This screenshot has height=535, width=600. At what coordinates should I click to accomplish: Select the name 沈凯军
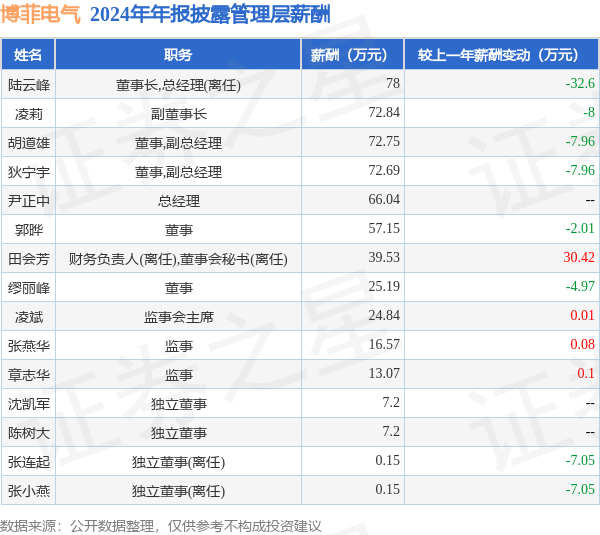[x=29, y=405]
